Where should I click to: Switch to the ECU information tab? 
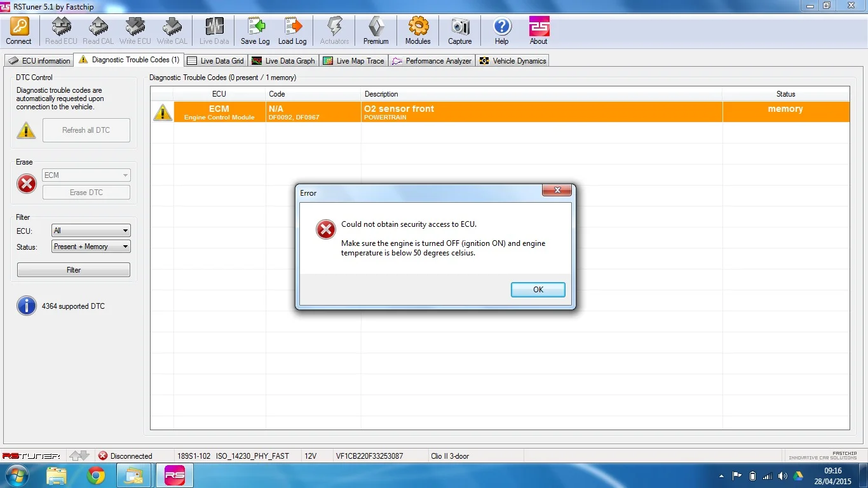coord(39,61)
